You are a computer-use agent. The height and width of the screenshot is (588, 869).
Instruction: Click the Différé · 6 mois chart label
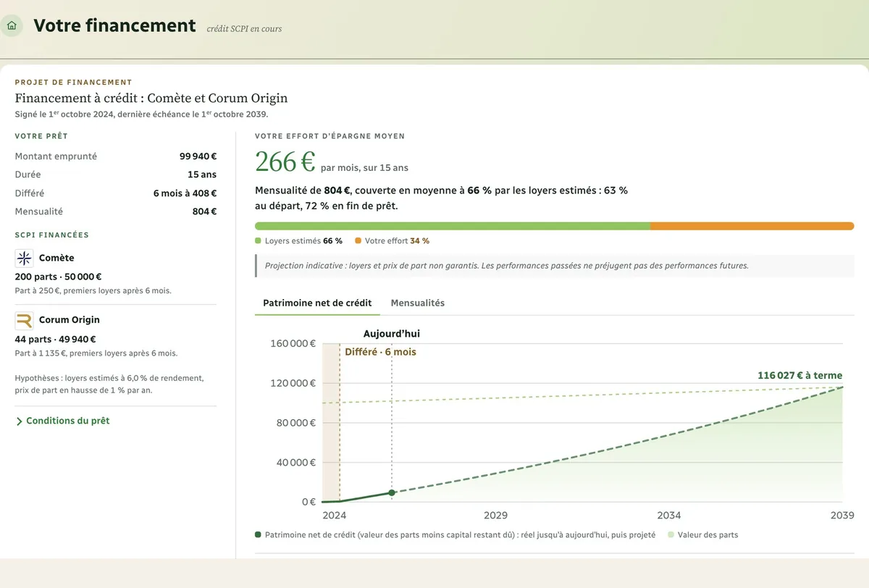click(380, 352)
